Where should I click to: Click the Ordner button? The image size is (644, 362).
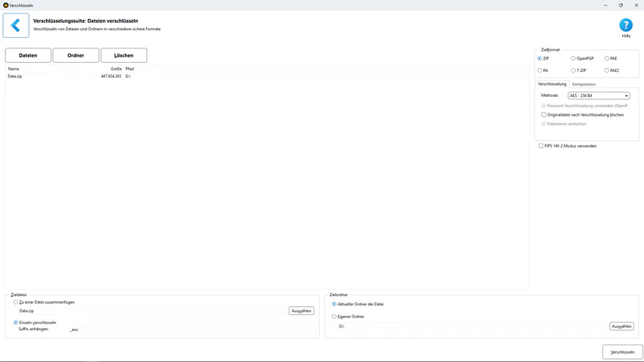point(76,55)
